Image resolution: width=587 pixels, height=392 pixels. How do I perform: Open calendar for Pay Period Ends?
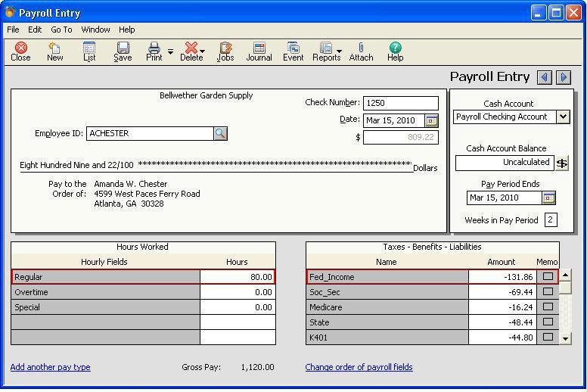coord(549,198)
